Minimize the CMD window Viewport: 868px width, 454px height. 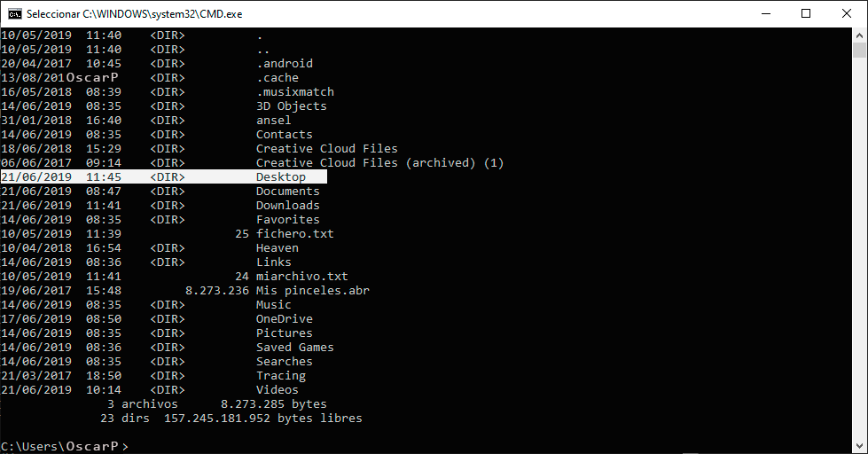(x=766, y=13)
